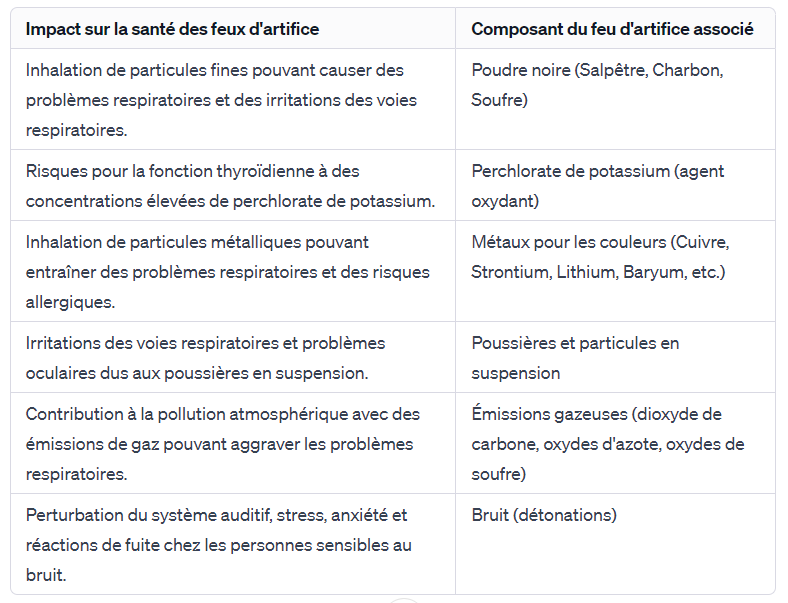This screenshot has width=788, height=603.
Task: Click the 'Impact sur la santé des feux d'artifice' header
Action: click(172, 29)
